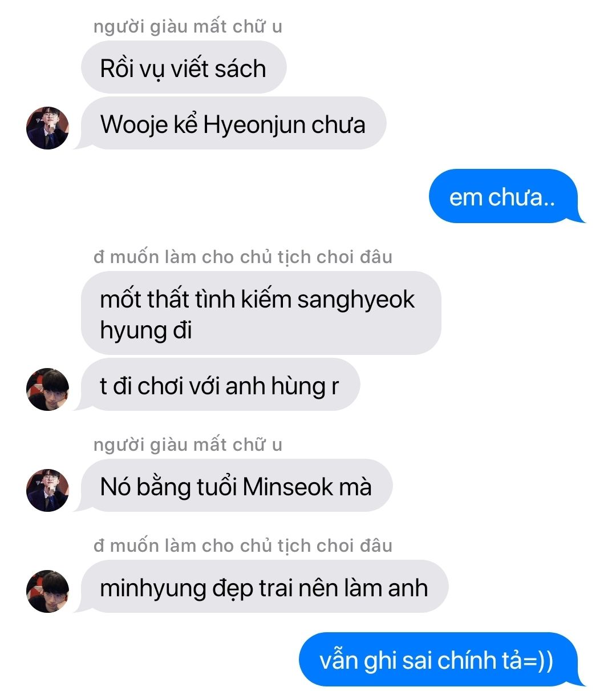
Task: Tap avatar beside 't đi chơi với anh hùng r'
Action: (x=47, y=389)
